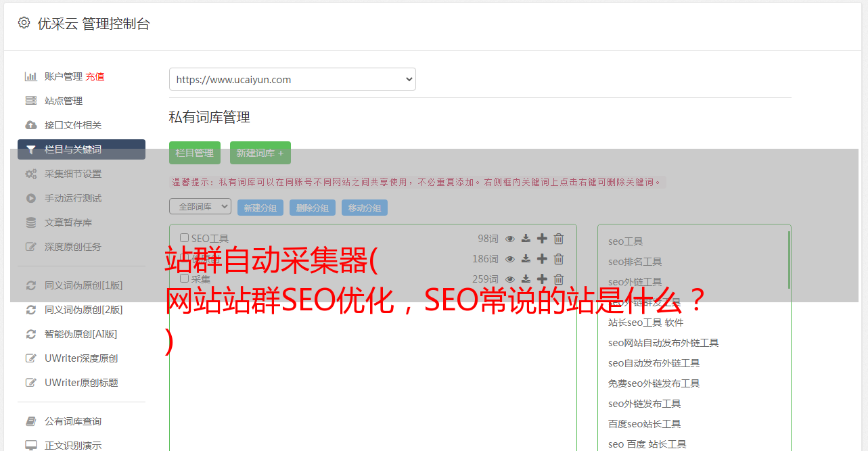The height and width of the screenshot is (451, 868).
Task: Add words to the 186词 library
Action: coord(542,259)
